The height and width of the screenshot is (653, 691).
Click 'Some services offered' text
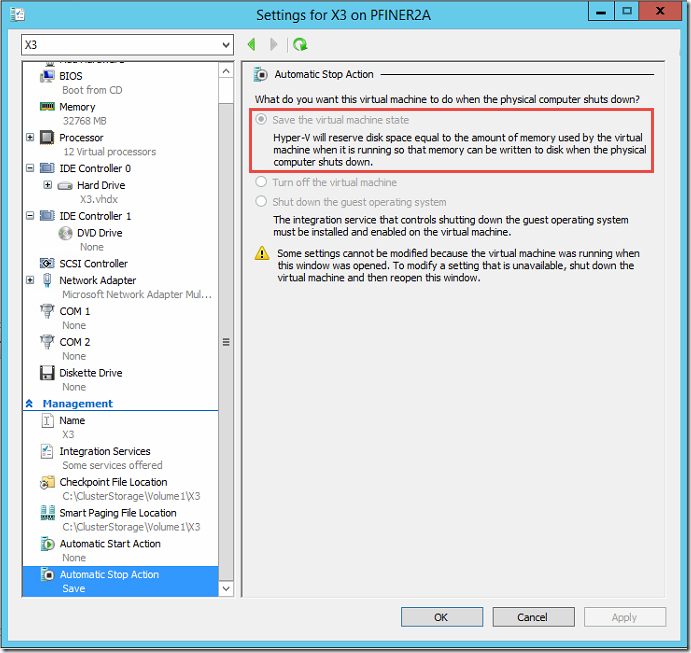(112, 465)
